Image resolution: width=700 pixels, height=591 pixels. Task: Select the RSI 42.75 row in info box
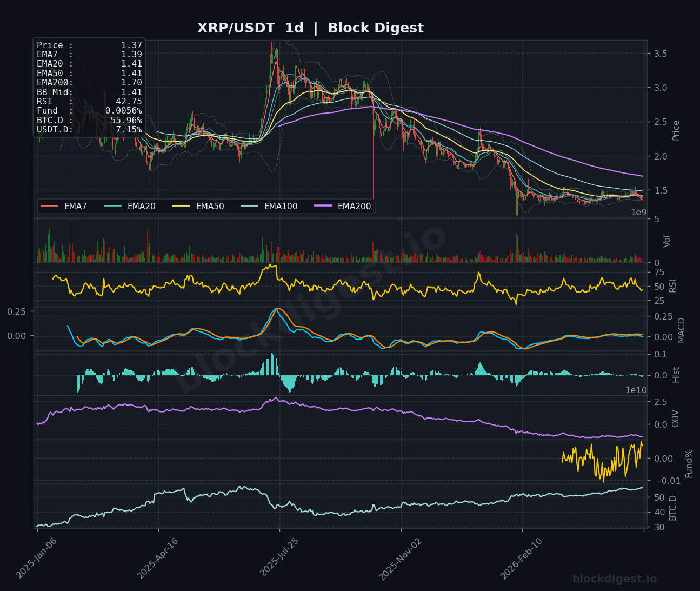89,101
